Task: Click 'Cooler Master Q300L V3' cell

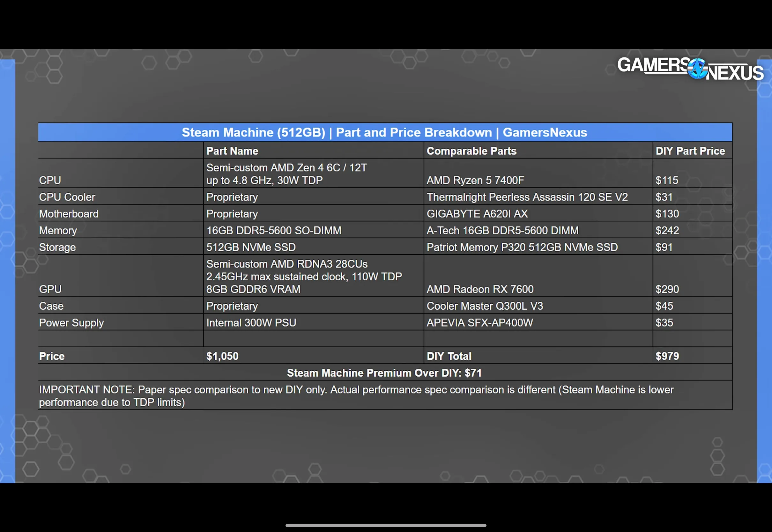Action: coord(485,306)
